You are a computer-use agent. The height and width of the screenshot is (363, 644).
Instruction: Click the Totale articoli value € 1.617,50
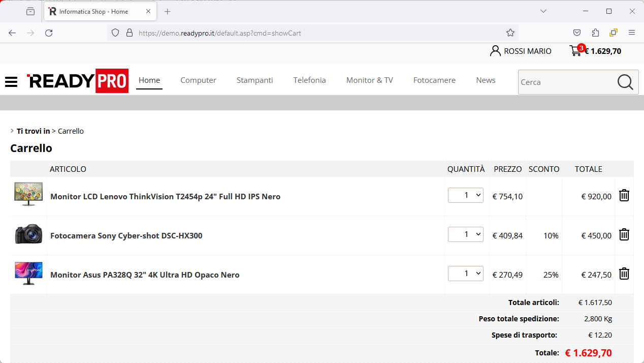coord(595,302)
